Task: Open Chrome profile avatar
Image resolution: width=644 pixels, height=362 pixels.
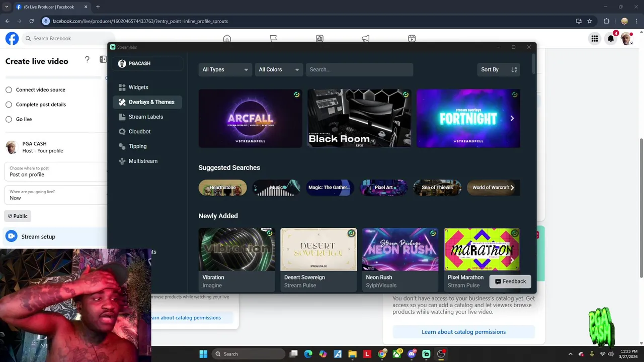Action: [624, 21]
